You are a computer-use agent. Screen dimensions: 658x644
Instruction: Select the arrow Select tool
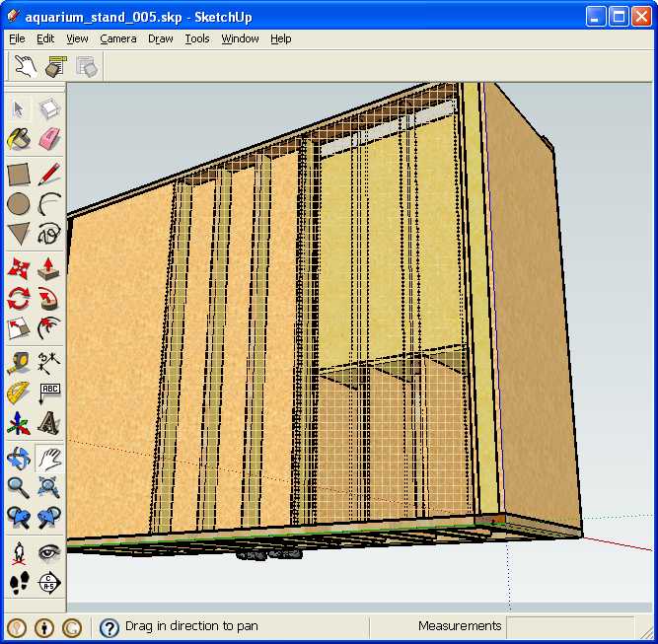click(19, 109)
